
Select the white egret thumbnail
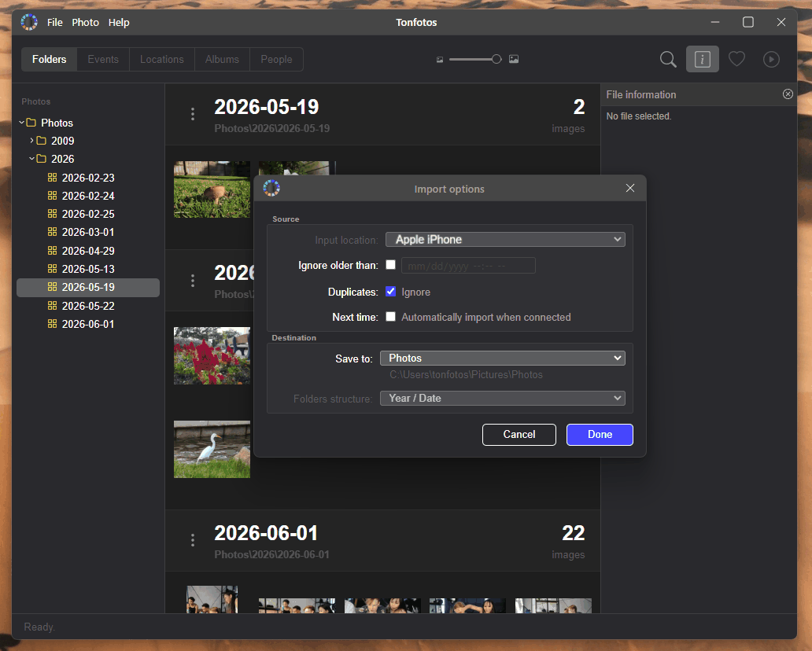click(x=212, y=449)
